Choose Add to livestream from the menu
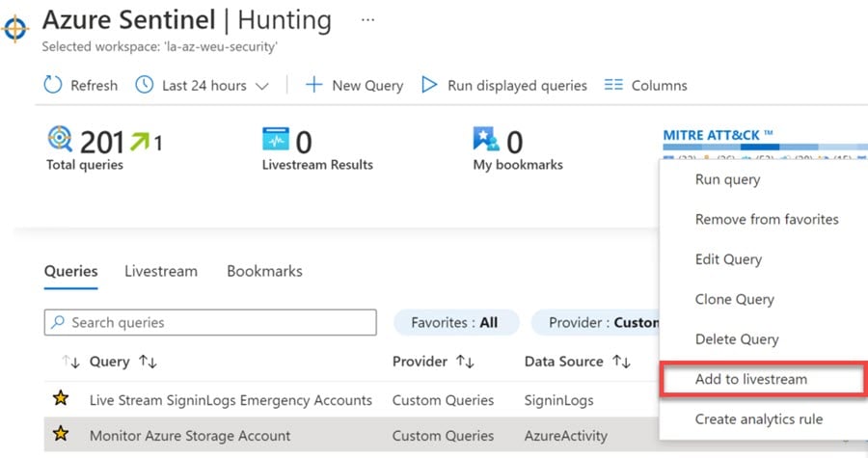The width and height of the screenshot is (868, 458). click(751, 380)
